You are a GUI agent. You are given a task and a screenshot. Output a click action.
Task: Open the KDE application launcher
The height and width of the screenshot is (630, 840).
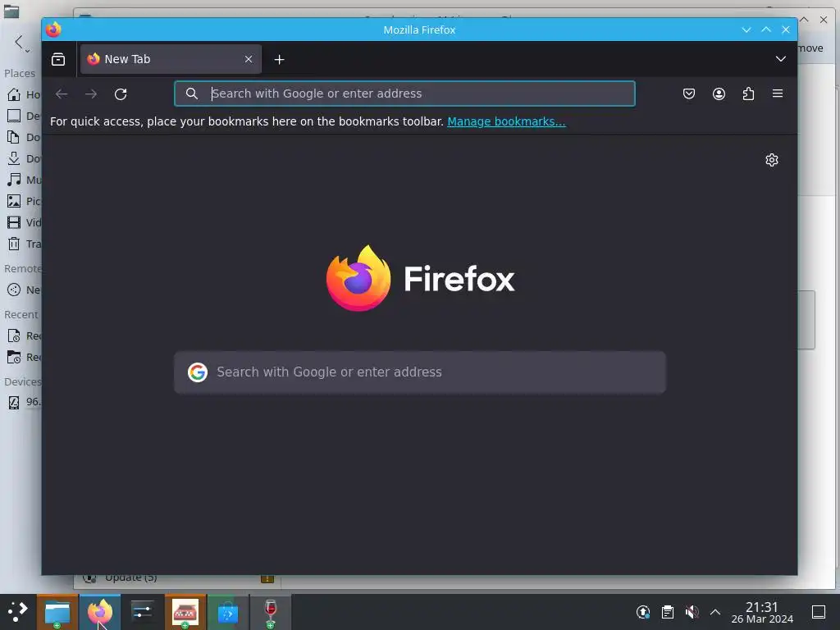pyautogui.click(x=18, y=612)
